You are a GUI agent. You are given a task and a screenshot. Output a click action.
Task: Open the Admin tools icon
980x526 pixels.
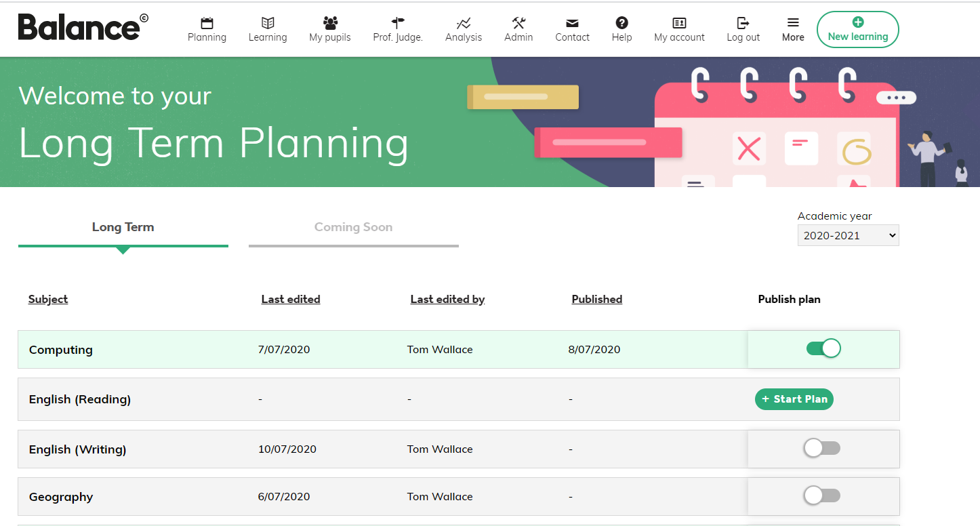click(518, 23)
